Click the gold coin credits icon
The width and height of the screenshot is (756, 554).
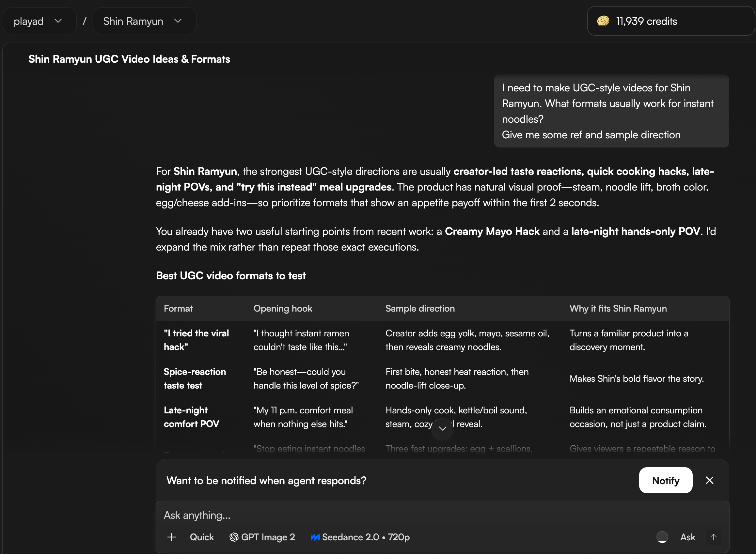[603, 21]
